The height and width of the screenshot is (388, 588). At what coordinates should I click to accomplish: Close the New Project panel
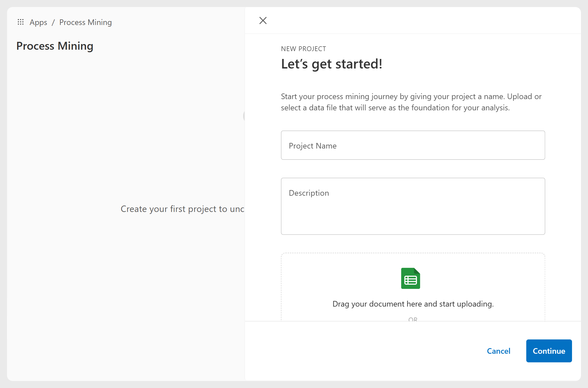pyautogui.click(x=263, y=20)
